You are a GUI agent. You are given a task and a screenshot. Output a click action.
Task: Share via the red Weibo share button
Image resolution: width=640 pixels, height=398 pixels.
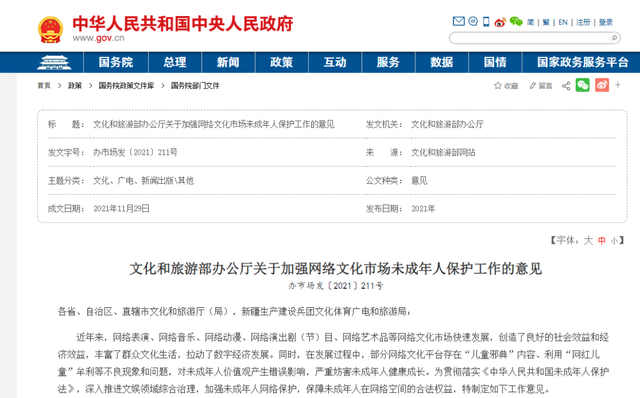click(x=602, y=85)
